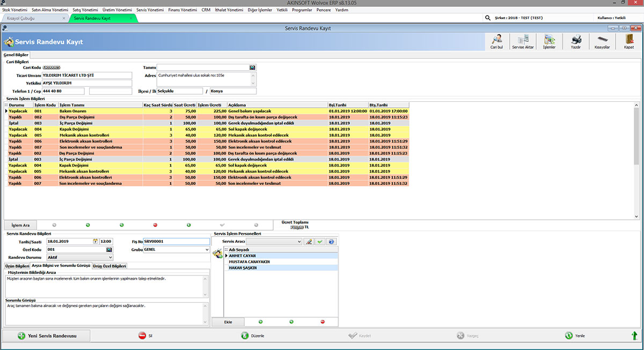Click the blue help icon in Servis İşlem Personelleri
The width and height of the screenshot is (644, 350).
[x=331, y=241]
